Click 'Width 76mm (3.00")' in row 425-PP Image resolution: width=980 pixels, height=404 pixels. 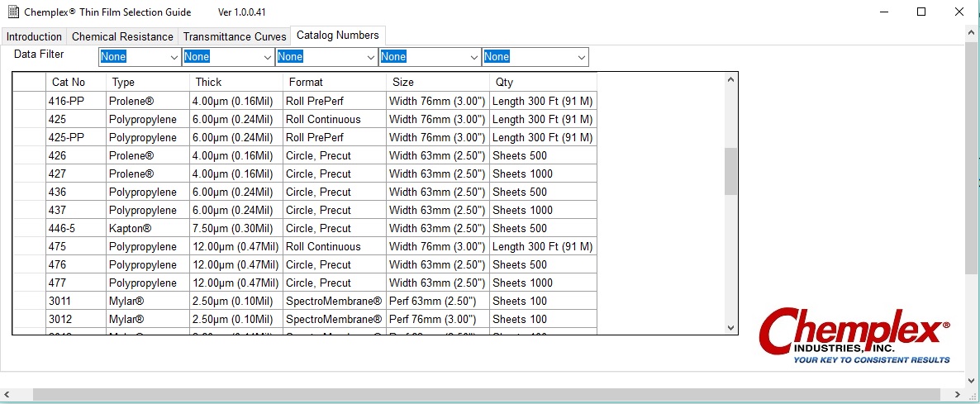click(437, 137)
